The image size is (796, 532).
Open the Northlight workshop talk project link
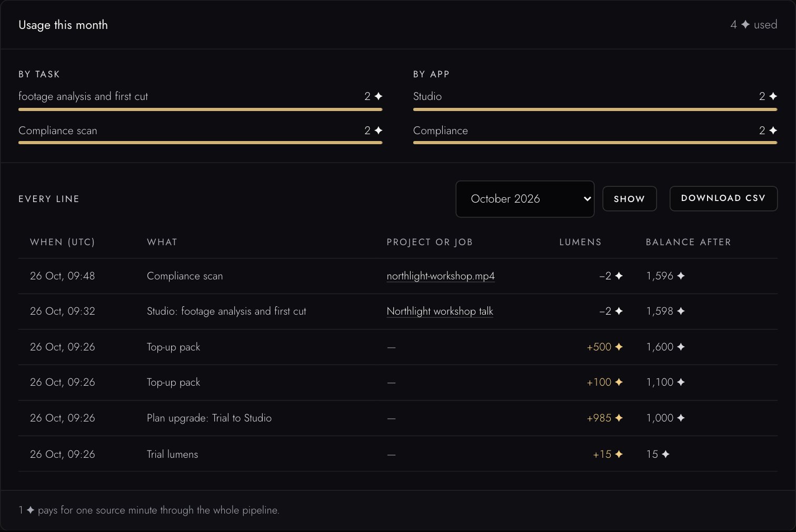coord(440,312)
